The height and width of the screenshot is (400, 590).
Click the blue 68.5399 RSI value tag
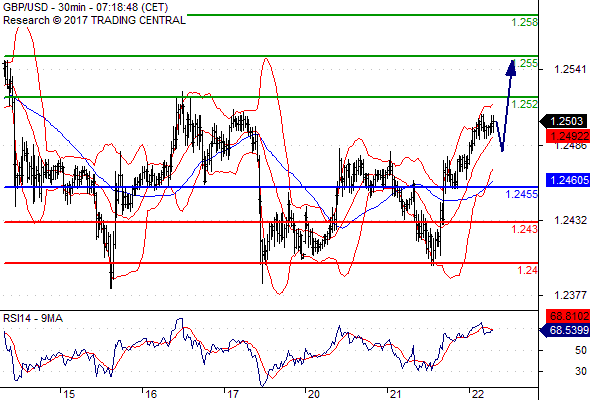(564, 330)
